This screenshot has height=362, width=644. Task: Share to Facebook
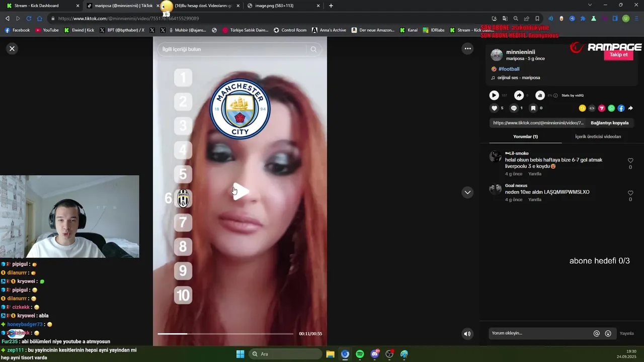(x=621, y=108)
